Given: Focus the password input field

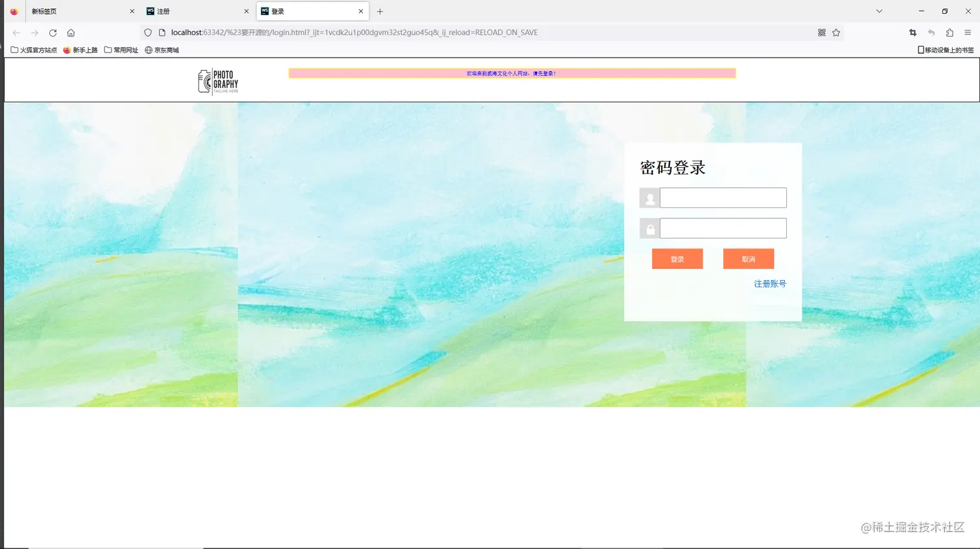Looking at the screenshot, I should point(723,228).
